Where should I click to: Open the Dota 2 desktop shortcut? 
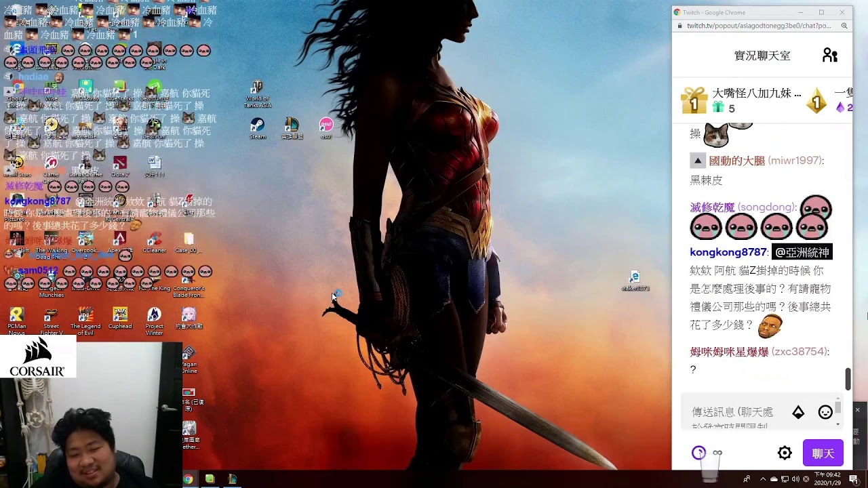120,167
